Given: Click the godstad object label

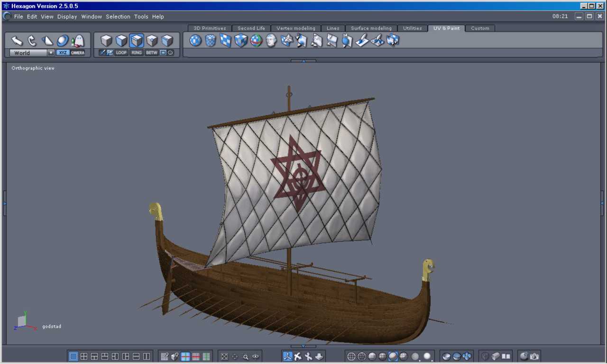Looking at the screenshot, I should click(x=52, y=327).
